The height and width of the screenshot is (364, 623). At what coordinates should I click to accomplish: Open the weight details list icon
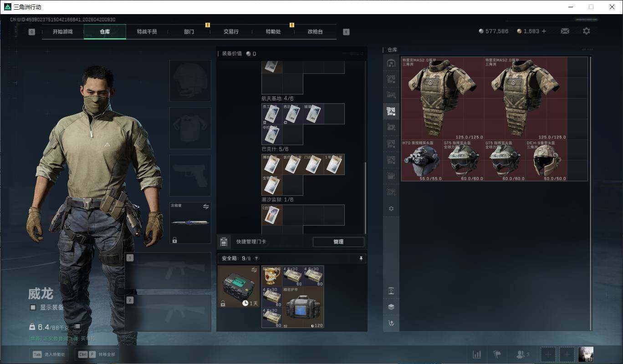pyautogui.click(x=77, y=326)
